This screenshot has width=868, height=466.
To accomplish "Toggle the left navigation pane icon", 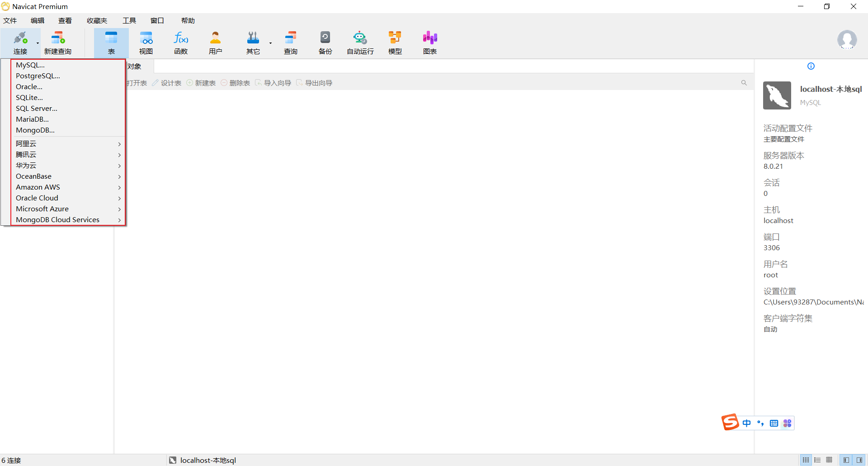I will point(846,460).
